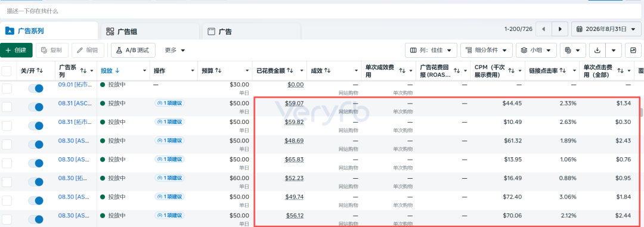Click the 3.06% link click rate
Screen dimensions: 644x227
568,197
